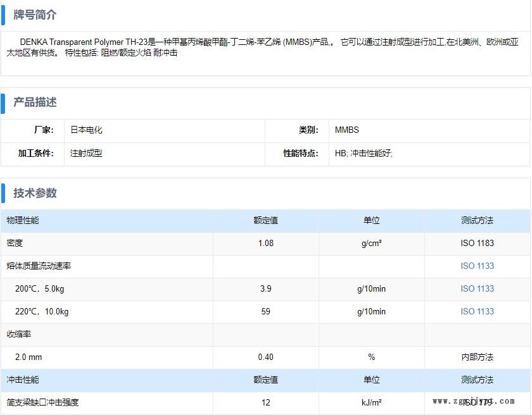Click the 注射成型 processing condition value
Screen dimensions: 532x415
pyautogui.click(x=86, y=153)
